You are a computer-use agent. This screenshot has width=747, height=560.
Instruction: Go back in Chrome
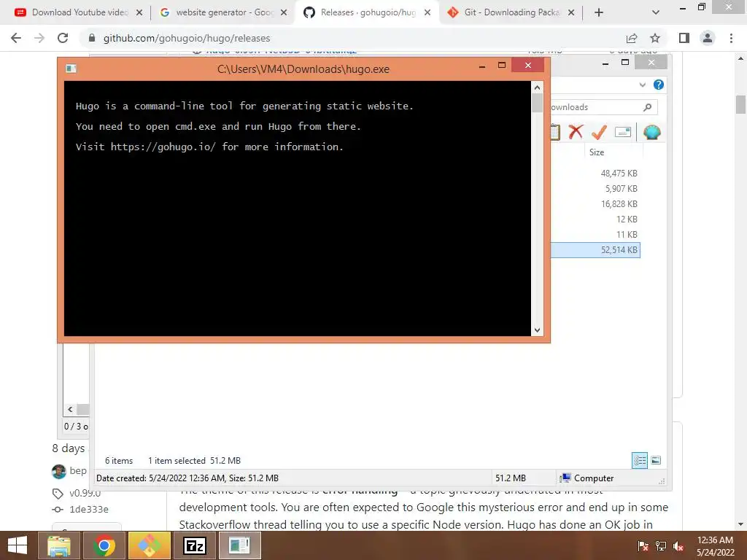click(16, 38)
